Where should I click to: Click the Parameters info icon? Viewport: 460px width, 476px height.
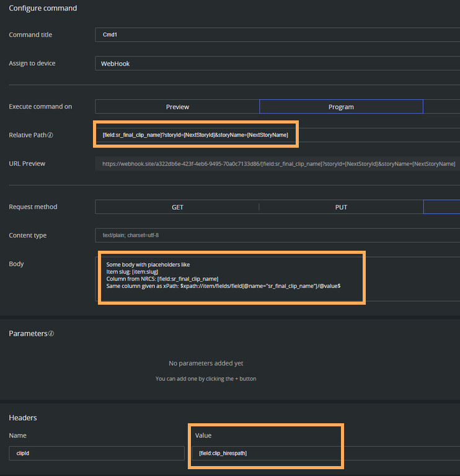pos(51,334)
